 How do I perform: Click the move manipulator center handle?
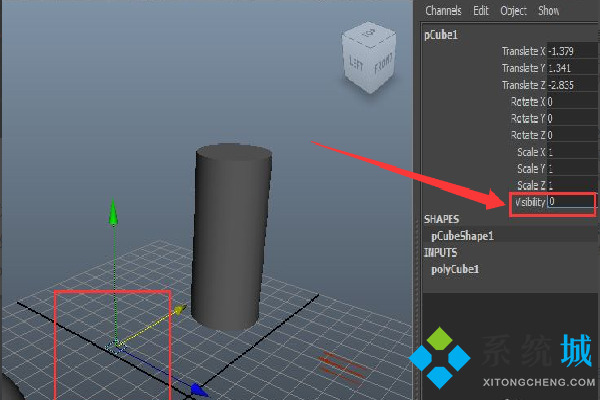115,346
